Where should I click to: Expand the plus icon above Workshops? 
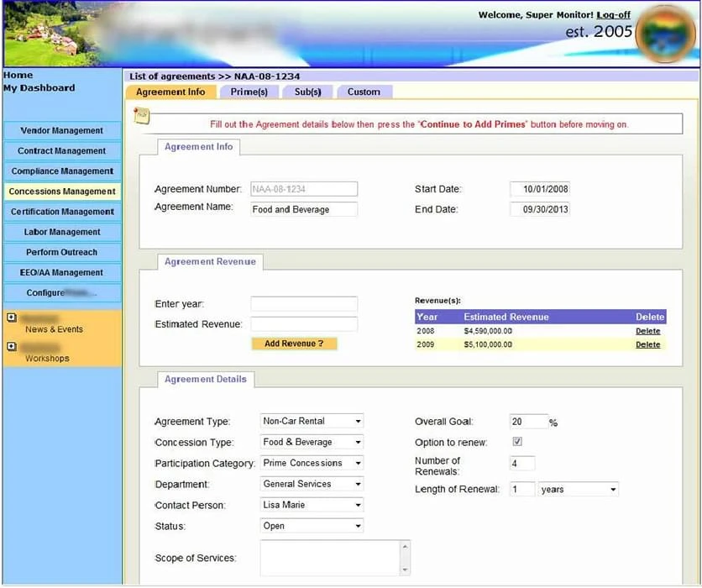click(12, 347)
